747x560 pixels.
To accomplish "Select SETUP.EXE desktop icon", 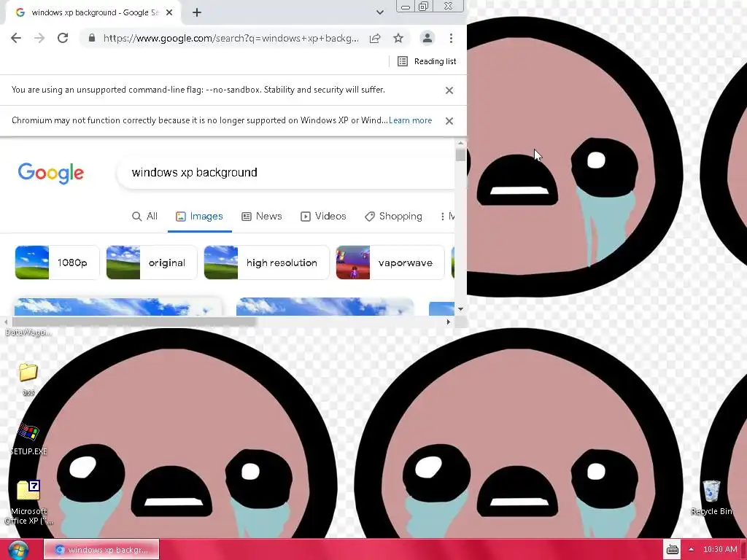I will point(28,439).
